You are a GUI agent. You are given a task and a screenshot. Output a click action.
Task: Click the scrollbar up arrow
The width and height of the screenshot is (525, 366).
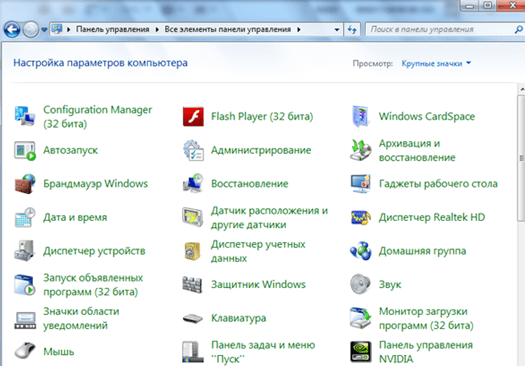tap(522, 89)
